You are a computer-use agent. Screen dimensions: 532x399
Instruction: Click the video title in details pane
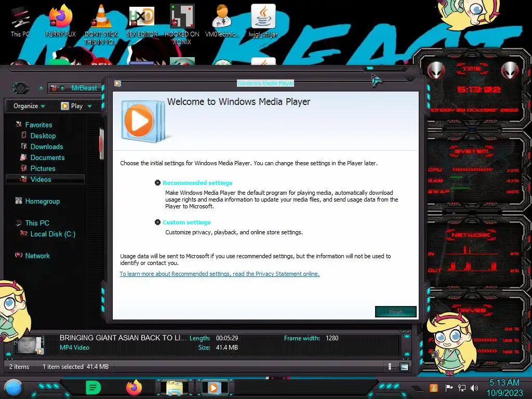(x=123, y=338)
